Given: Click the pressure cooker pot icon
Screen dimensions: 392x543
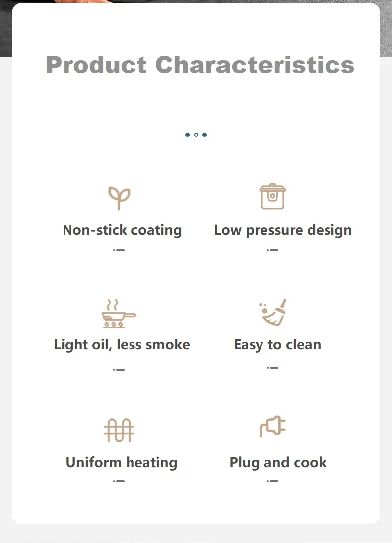Looking at the screenshot, I should coord(272,197).
